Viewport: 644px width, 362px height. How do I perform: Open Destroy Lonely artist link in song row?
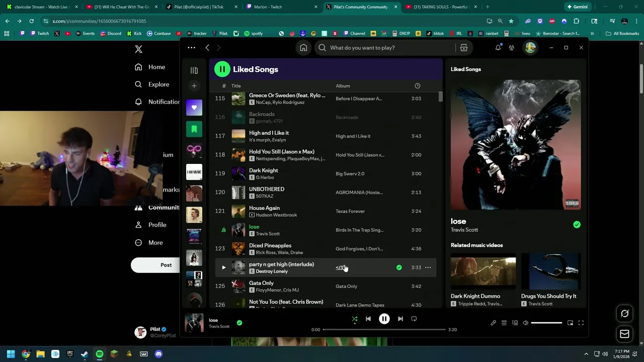(272, 271)
